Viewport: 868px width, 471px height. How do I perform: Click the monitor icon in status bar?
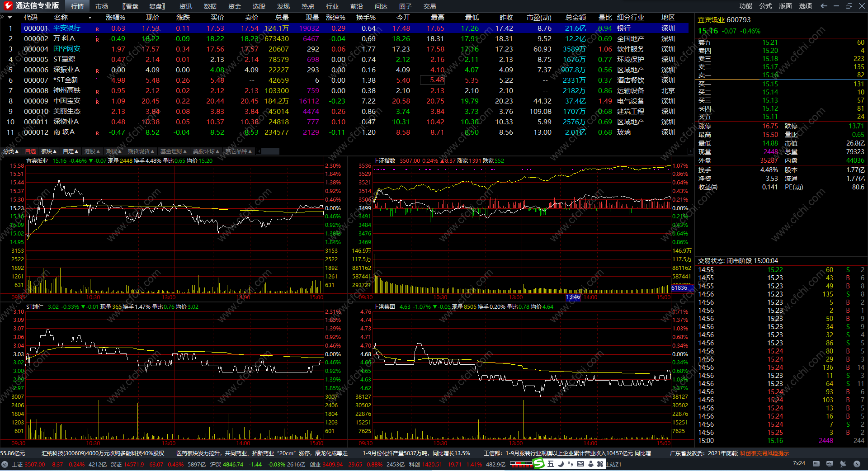click(830, 464)
